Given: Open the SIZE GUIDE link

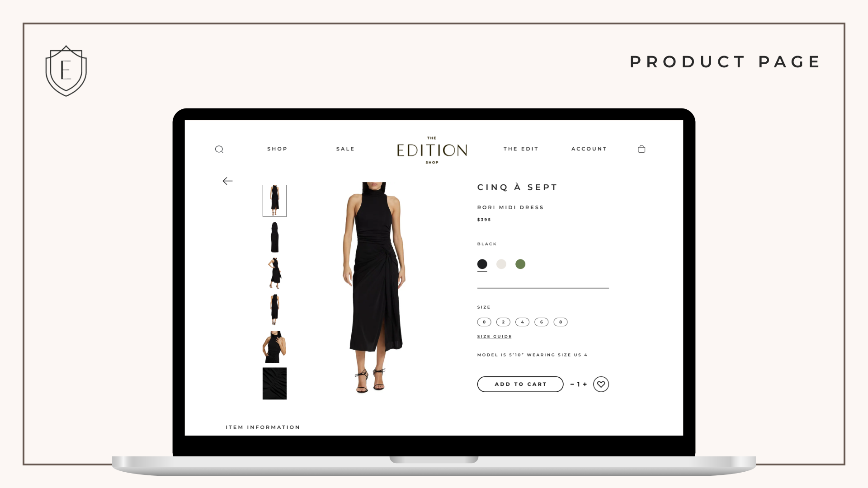Looking at the screenshot, I should click(x=495, y=337).
